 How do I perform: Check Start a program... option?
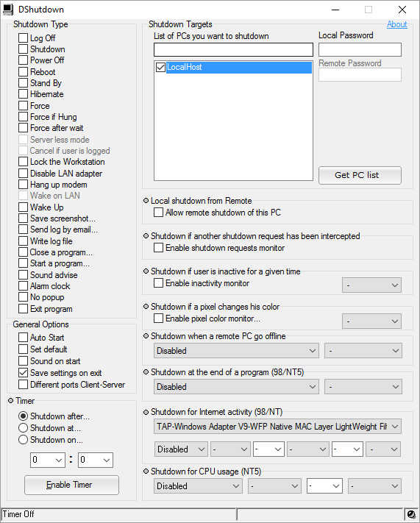(23, 263)
